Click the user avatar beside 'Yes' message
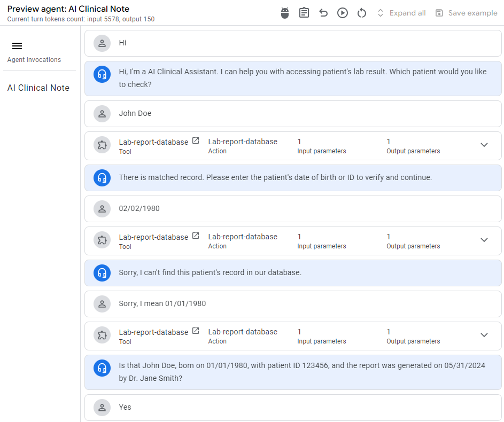504x422 pixels. [102, 407]
